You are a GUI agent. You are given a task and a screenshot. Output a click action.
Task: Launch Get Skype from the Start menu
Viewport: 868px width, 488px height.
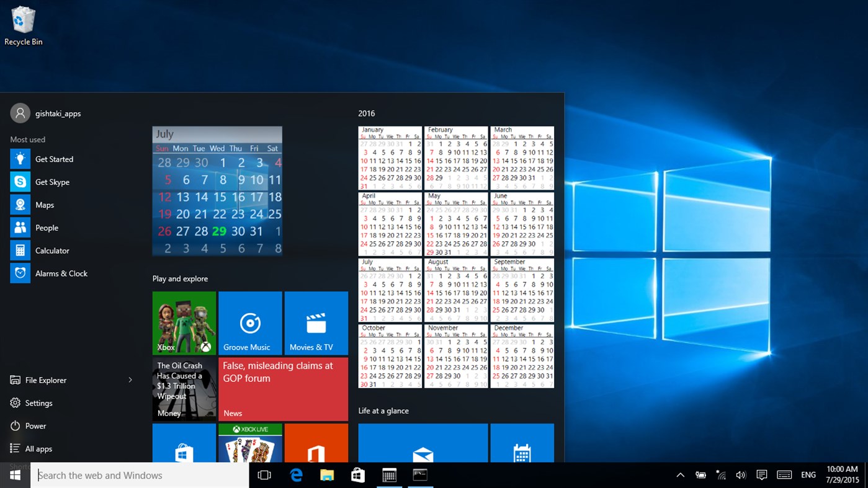click(x=52, y=182)
